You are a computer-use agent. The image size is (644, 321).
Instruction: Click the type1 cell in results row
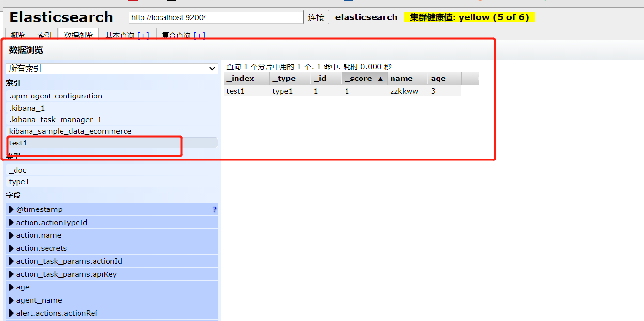pyautogui.click(x=290, y=91)
